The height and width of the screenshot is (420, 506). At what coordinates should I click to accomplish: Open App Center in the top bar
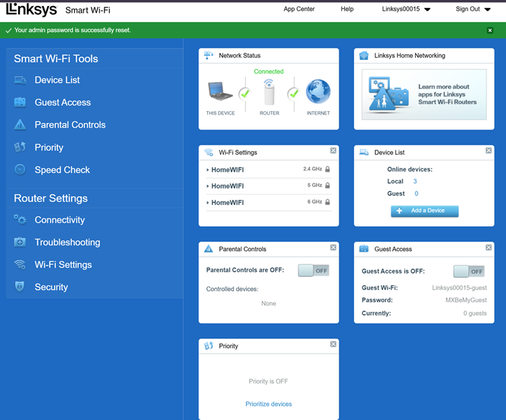pos(299,9)
